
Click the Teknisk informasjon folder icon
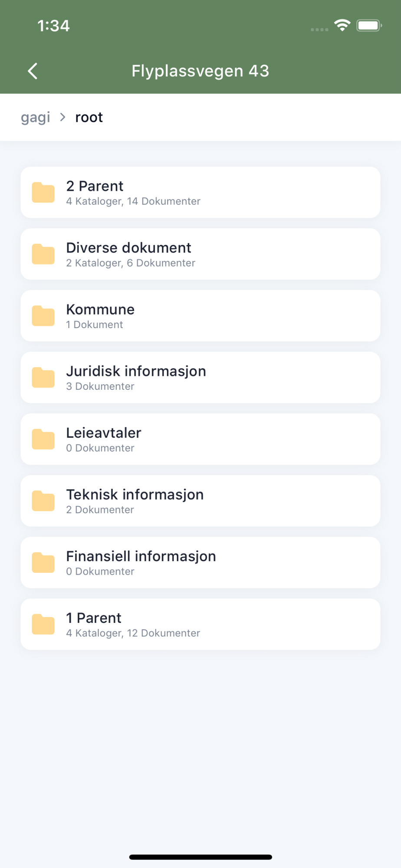point(43,501)
